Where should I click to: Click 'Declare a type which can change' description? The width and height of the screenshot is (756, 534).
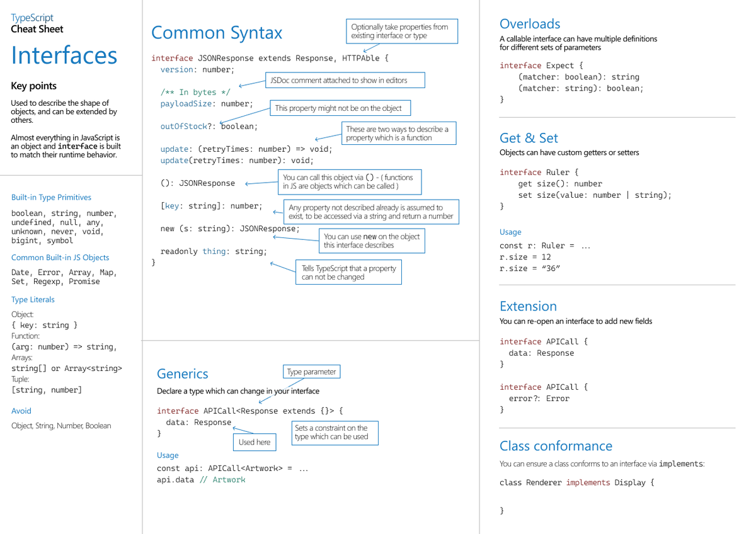click(x=238, y=391)
